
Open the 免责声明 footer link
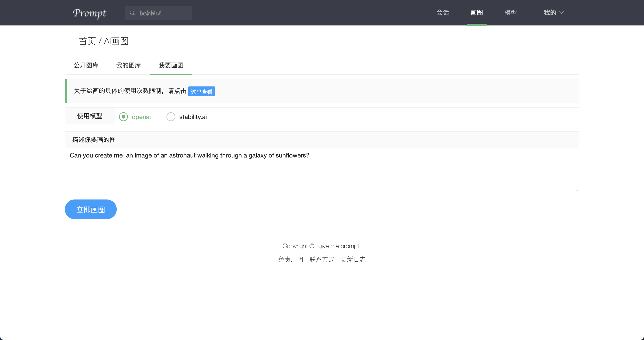coord(290,259)
